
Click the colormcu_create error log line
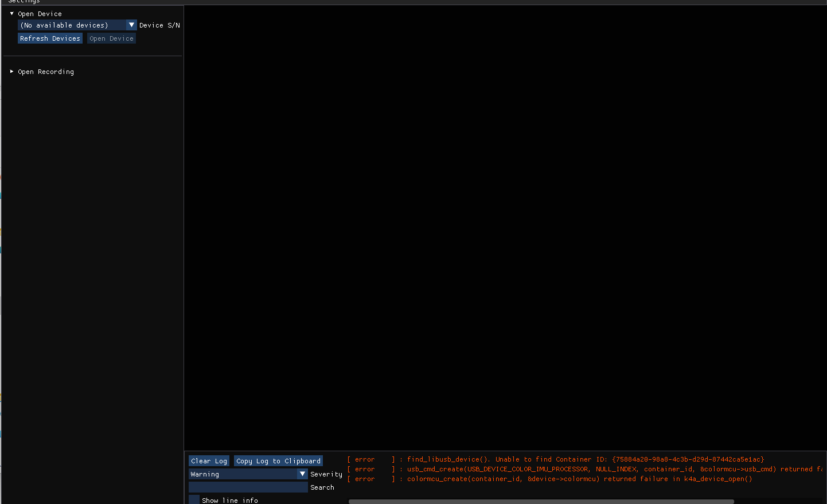point(549,479)
